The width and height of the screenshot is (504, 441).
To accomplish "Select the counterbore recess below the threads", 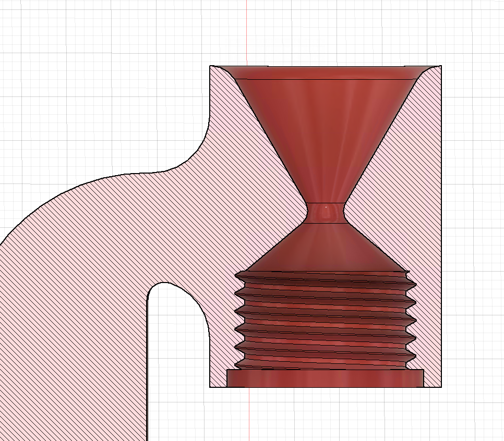I will click(326, 378).
